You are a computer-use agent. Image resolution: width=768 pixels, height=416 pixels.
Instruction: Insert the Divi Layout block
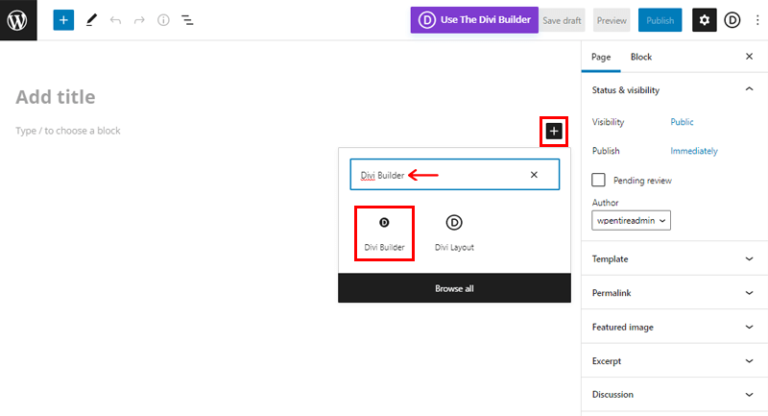pyautogui.click(x=454, y=233)
